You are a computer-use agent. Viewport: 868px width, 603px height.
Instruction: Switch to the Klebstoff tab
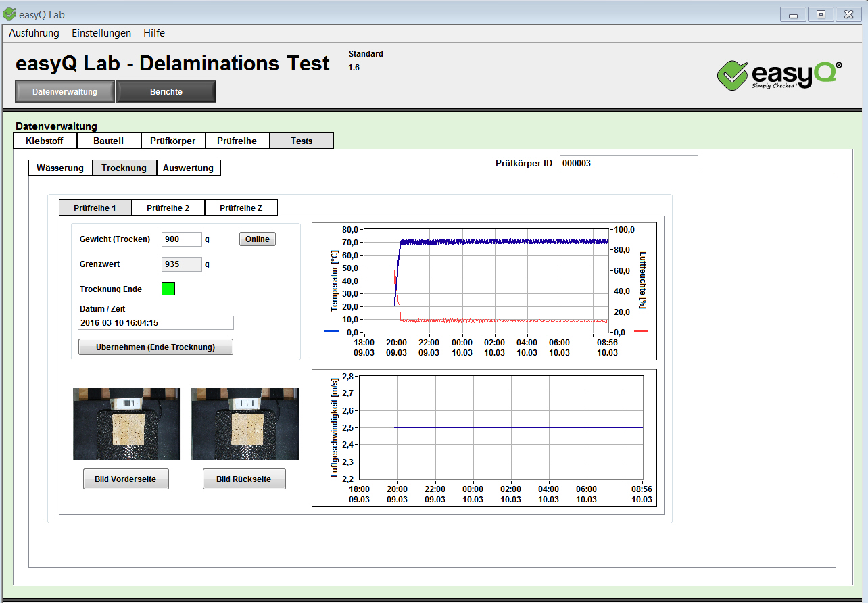tap(45, 141)
